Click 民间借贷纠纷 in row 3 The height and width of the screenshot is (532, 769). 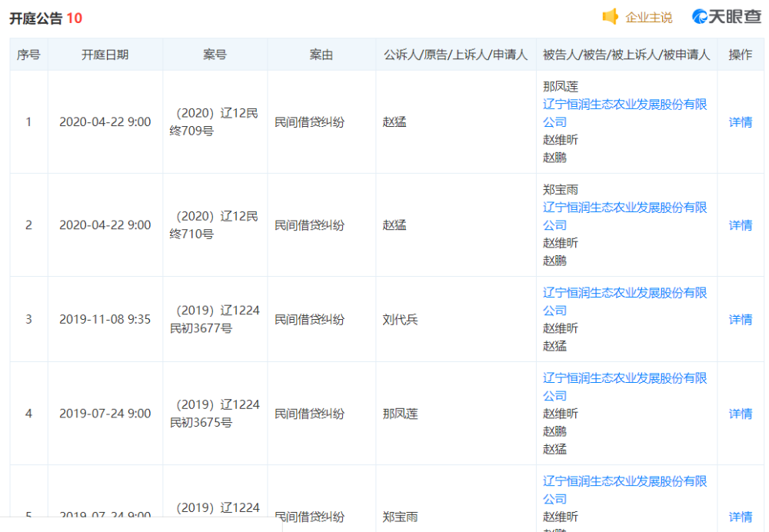309,319
